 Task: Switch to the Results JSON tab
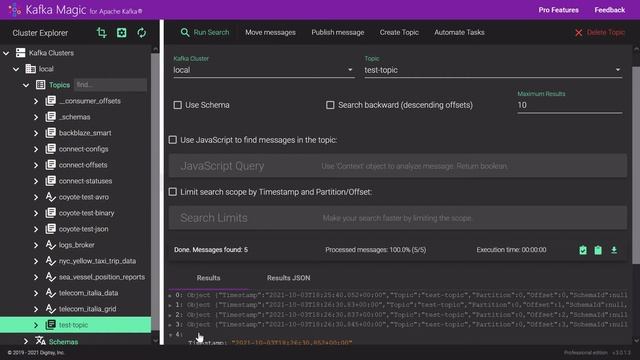point(289,278)
